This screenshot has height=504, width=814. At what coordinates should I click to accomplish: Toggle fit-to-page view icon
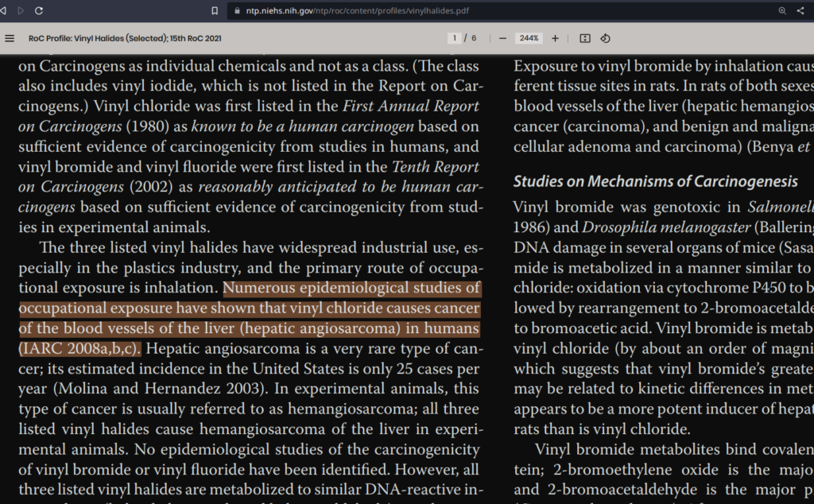pyautogui.click(x=584, y=38)
